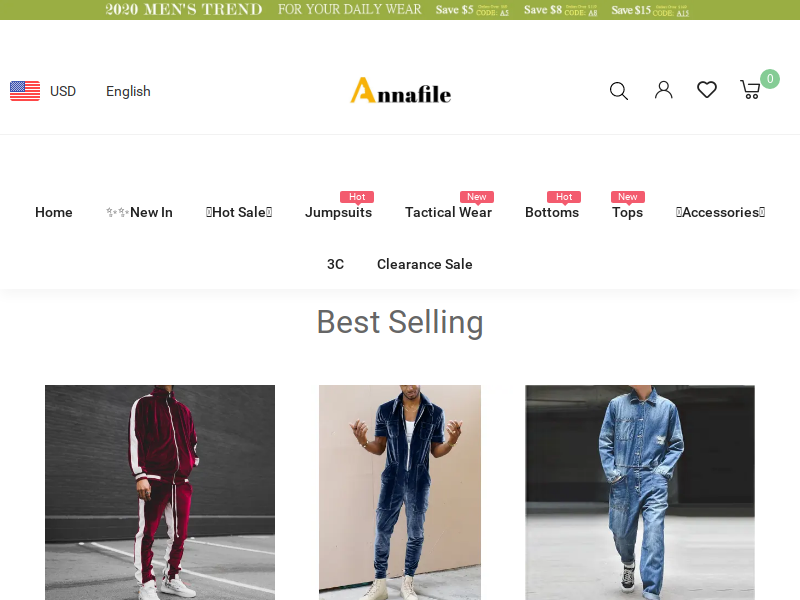
Task: Open the 3C category link
Action: pyautogui.click(x=335, y=264)
